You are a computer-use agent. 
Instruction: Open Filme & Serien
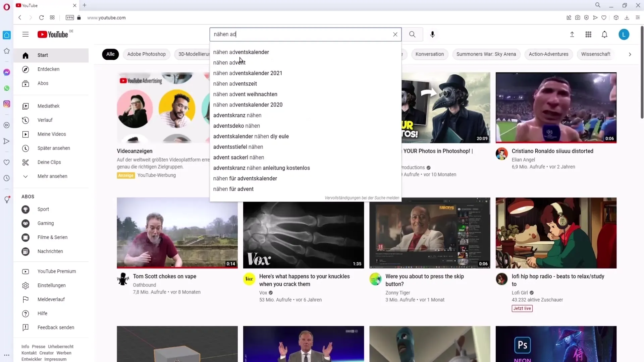coord(51,238)
